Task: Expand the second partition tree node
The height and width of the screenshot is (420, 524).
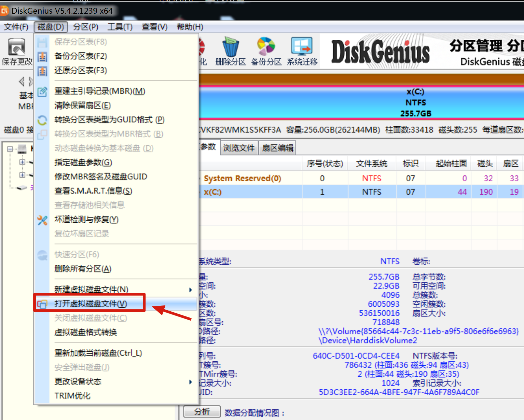Action: pos(22,175)
